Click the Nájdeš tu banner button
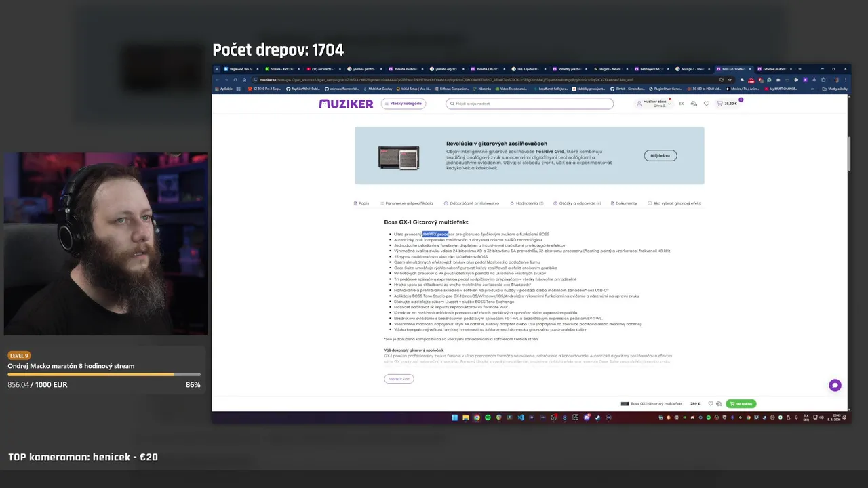 660,155
